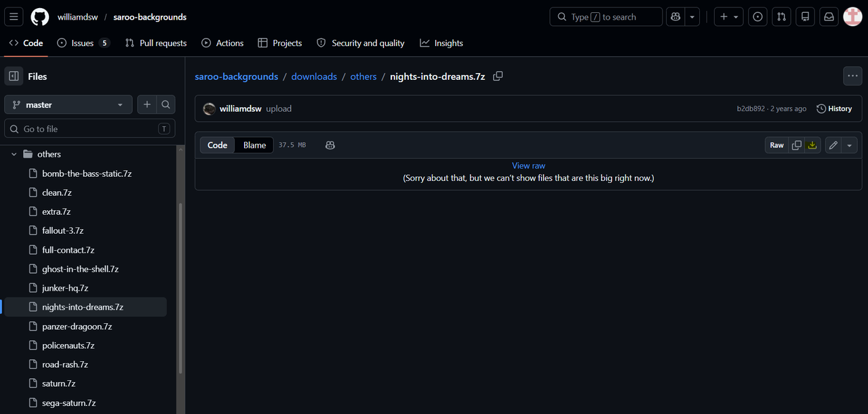The height and width of the screenshot is (414, 868).
Task: Open sega-saturn.7z in file tree
Action: (68, 402)
